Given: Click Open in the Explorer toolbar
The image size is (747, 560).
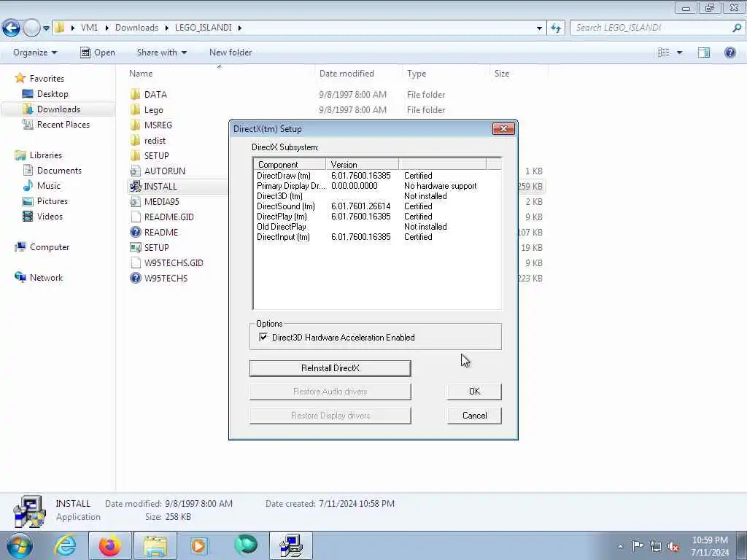Looking at the screenshot, I should 98,52.
